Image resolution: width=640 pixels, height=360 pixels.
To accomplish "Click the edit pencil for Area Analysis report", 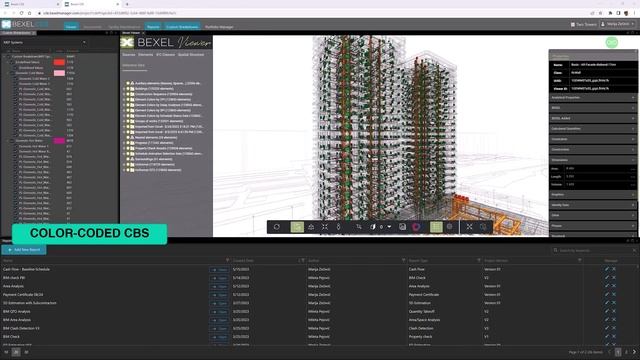I will tap(607, 286).
